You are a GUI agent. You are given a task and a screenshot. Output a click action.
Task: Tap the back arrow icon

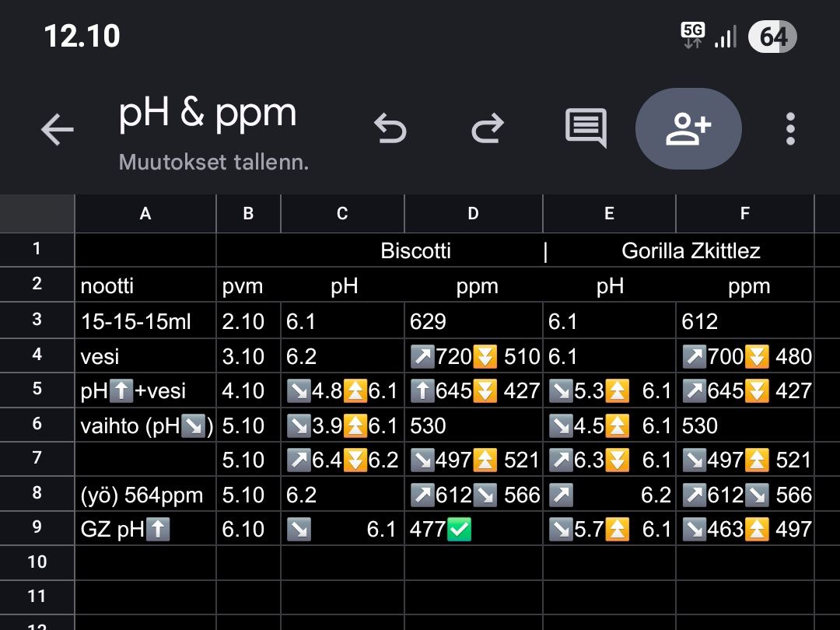(x=58, y=129)
